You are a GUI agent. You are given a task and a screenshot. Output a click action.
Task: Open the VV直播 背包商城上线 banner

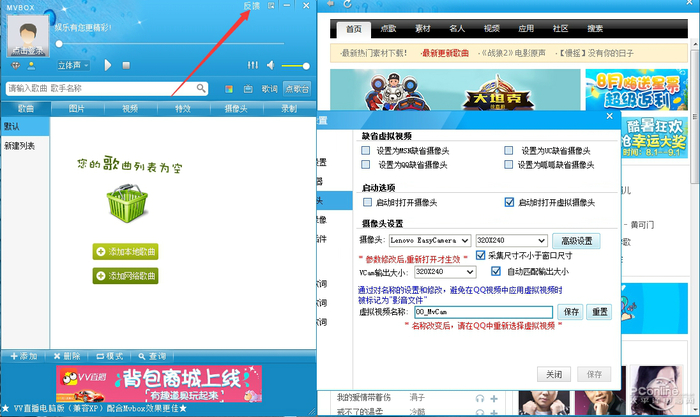(159, 384)
